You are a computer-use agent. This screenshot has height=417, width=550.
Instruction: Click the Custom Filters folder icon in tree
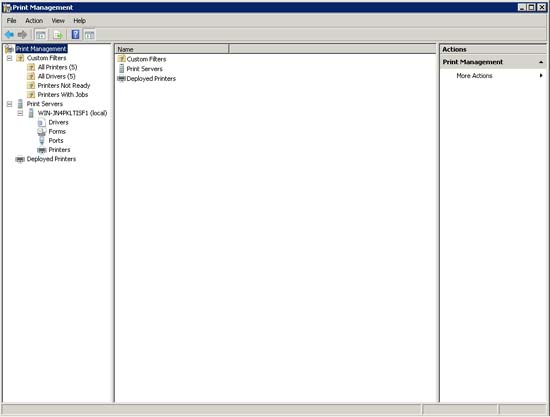pyautogui.click(x=20, y=58)
